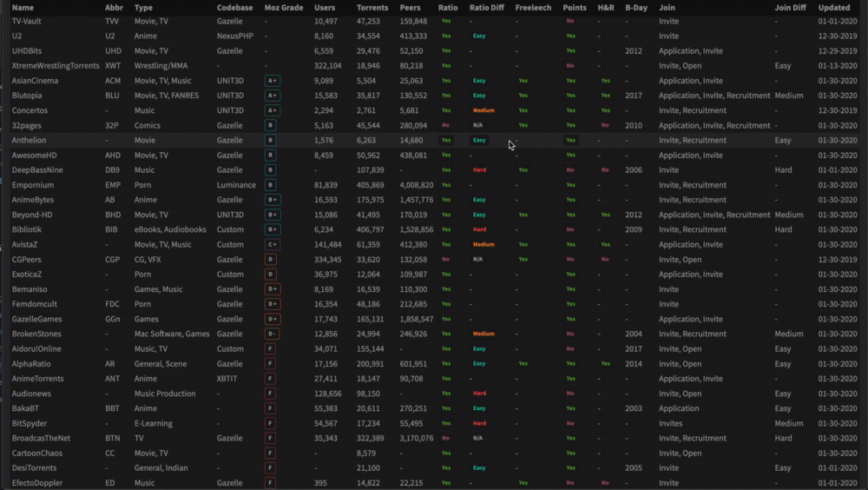Click the Femdomcult name cell
868x490 pixels.
point(35,304)
